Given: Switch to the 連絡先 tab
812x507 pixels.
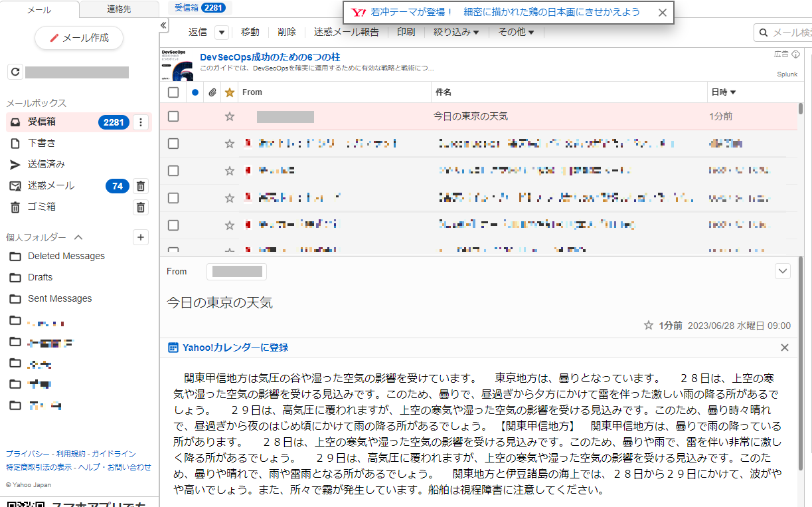Looking at the screenshot, I should click(x=118, y=9).
